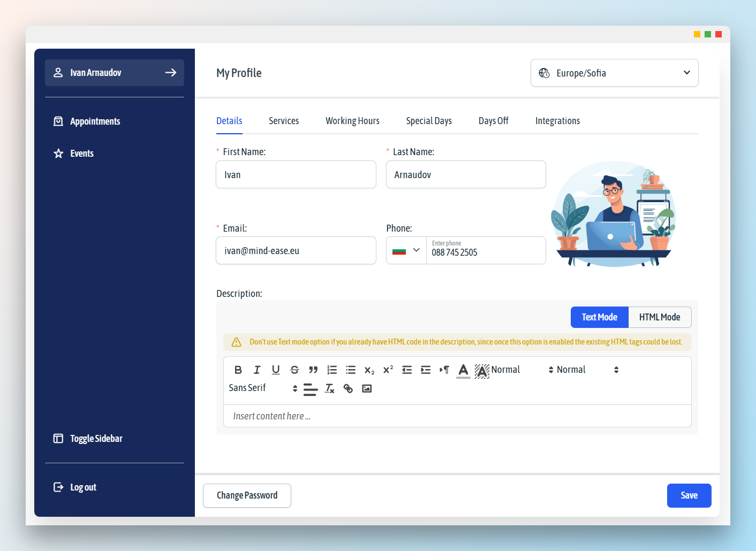Expand the phone country flag selector
The image size is (756, 551).
(x=406, y=250)
